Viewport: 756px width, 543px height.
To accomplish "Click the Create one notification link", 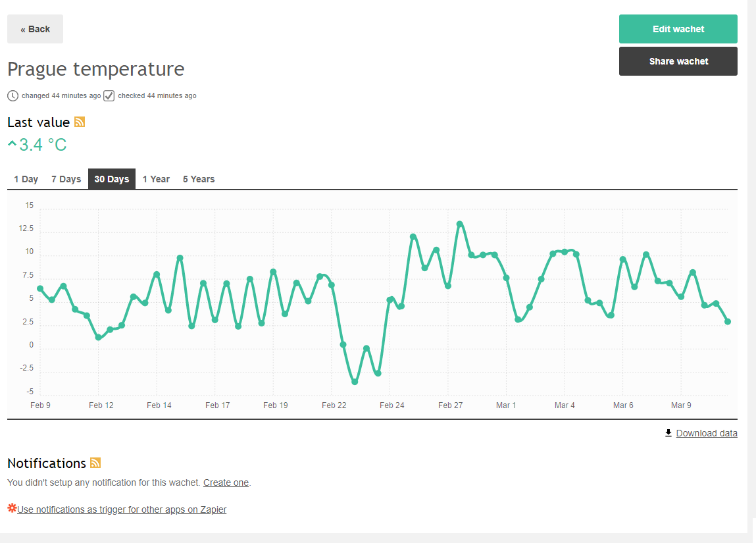I will (226, 482).
